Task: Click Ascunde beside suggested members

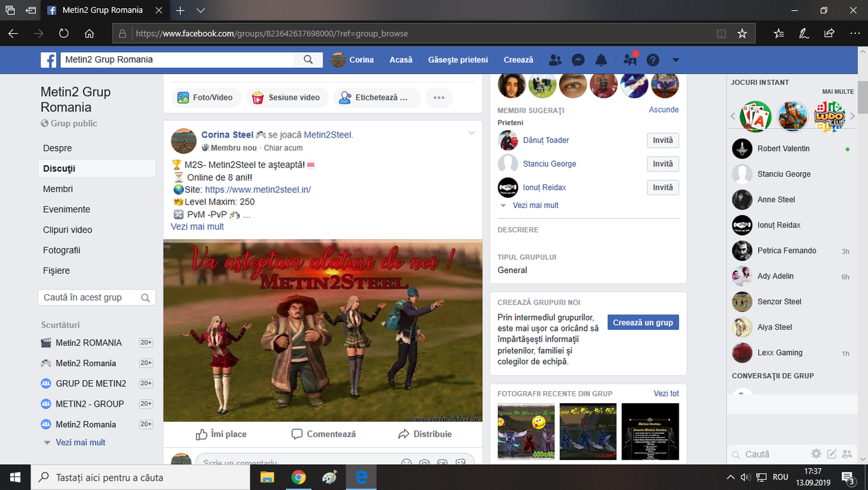Action: pyautogui.click(x=664, y=110)
